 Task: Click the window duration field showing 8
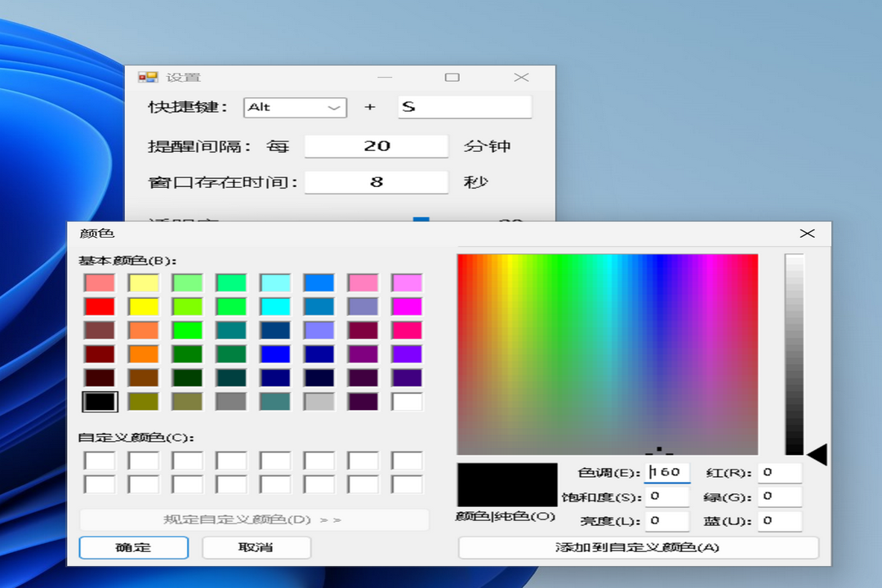[x=376, y=182]
